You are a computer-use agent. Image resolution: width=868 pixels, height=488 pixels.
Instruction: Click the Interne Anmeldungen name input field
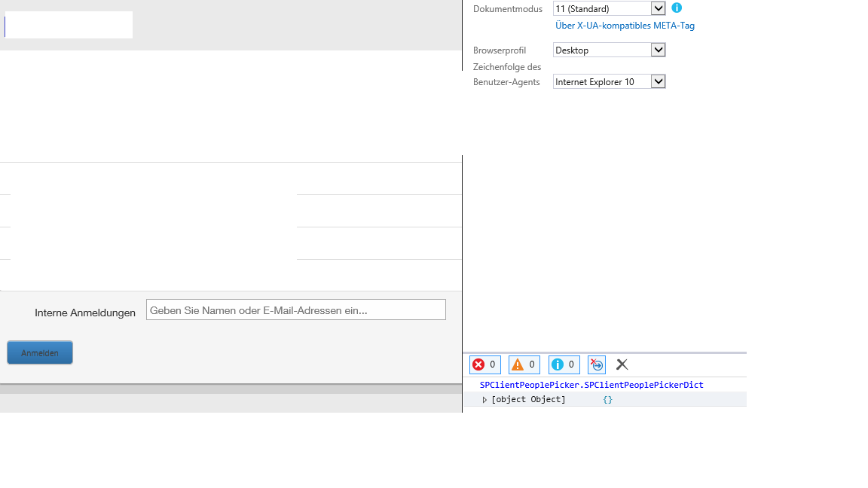295,309
